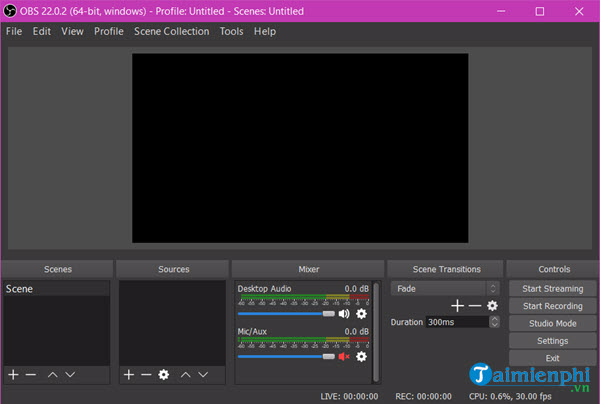The height and width of the screenshot is (404, 600).
Task: Click the Exit button
Action: [553, 358]
